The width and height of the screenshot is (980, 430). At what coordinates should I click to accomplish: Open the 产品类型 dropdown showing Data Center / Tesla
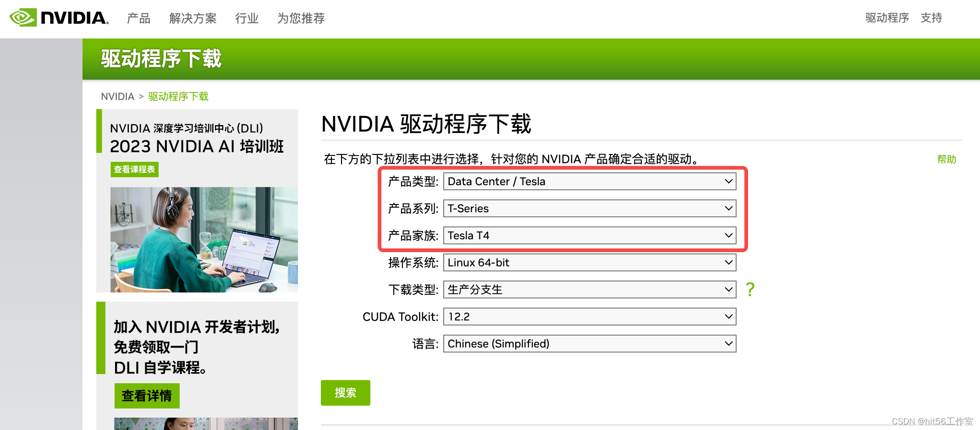(x=589, y=182)
